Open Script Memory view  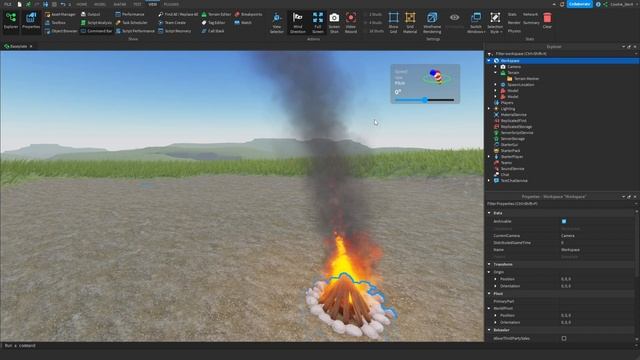click(x=174, y=31)
